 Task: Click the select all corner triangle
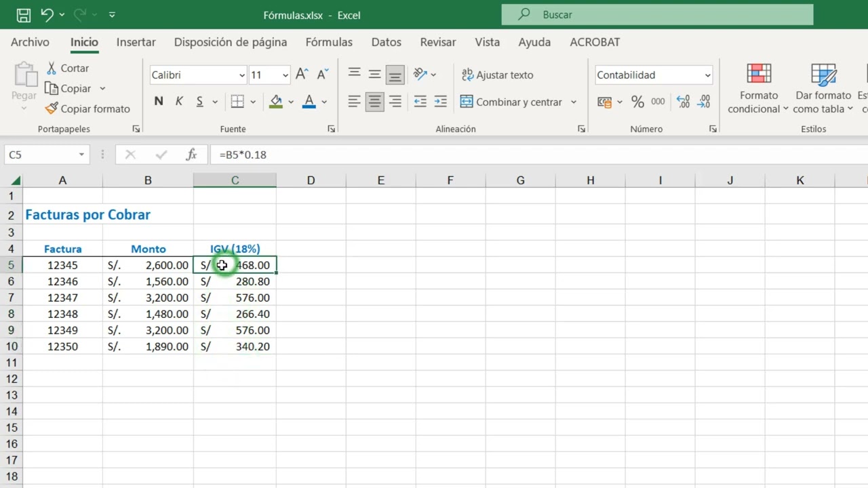pos(15,180)
